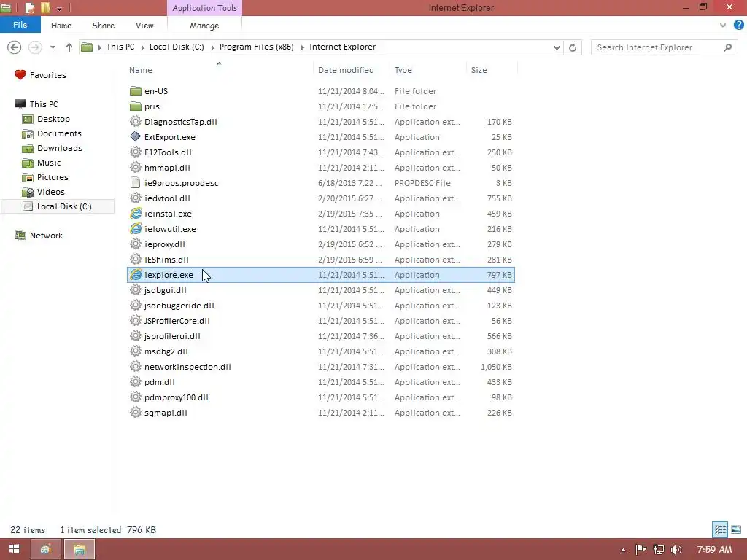
Task: Expand the chevron after This PC breadcrumb
Action: click(x=142, y=47)
